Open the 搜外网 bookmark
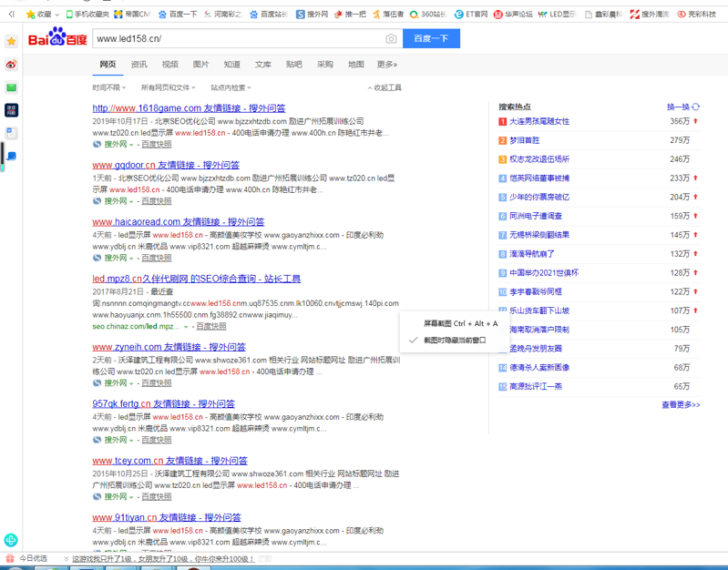 (x=313, y=15)
